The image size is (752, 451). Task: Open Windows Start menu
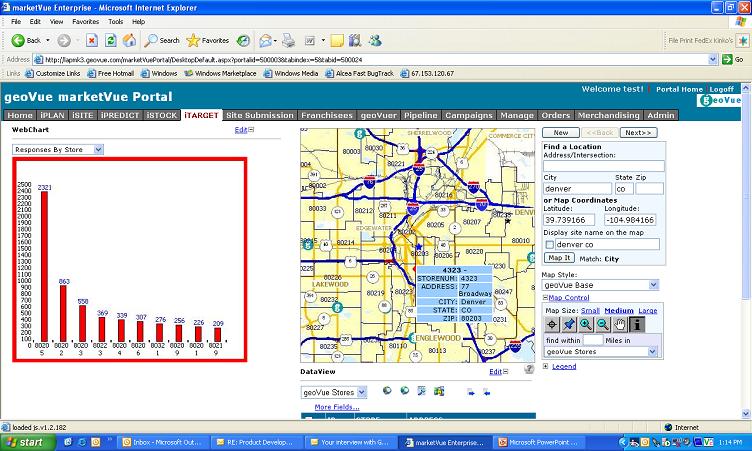(x=28, y=442)
